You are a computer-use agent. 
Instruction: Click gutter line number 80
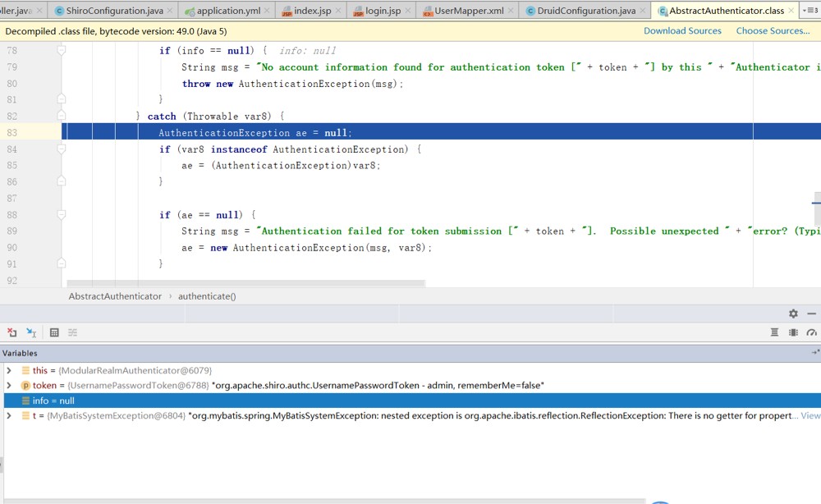(x=12, y=84)
